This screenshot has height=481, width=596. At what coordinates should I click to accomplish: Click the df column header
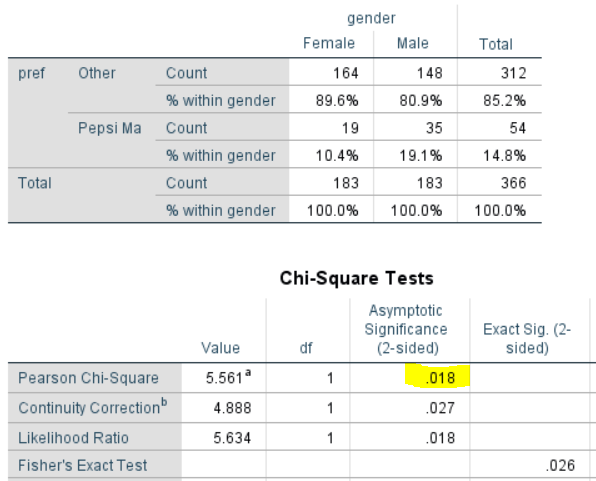(x=306, y=348)
